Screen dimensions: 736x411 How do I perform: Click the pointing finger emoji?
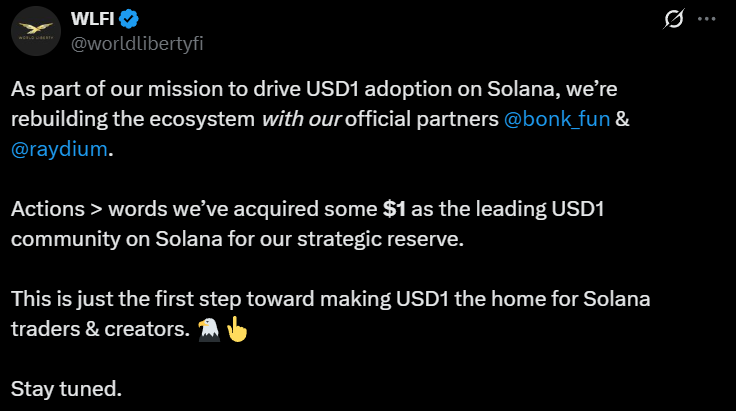[236, 328]
